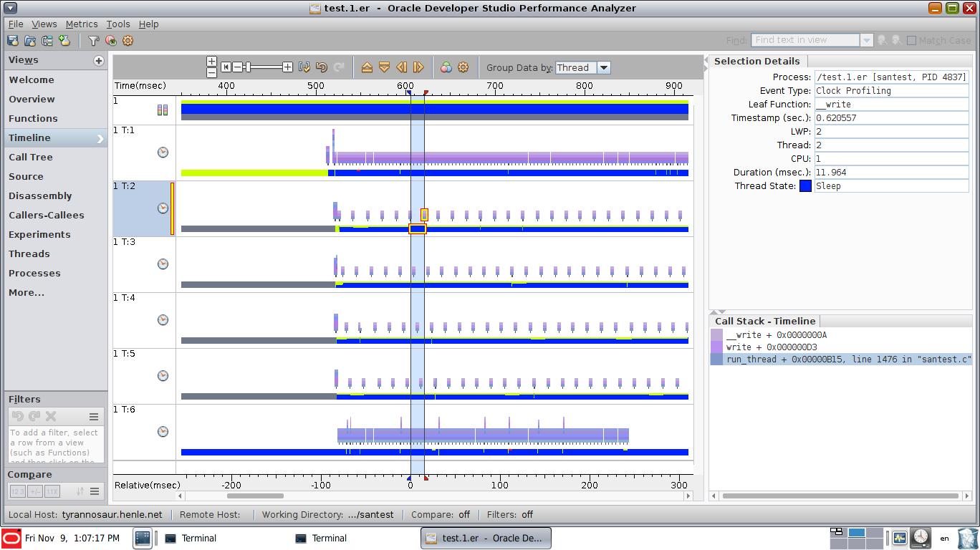Add a view with the Views plus button
This screenshot has width=980, height=550.
pyautogui.click(x=99, y=61)
